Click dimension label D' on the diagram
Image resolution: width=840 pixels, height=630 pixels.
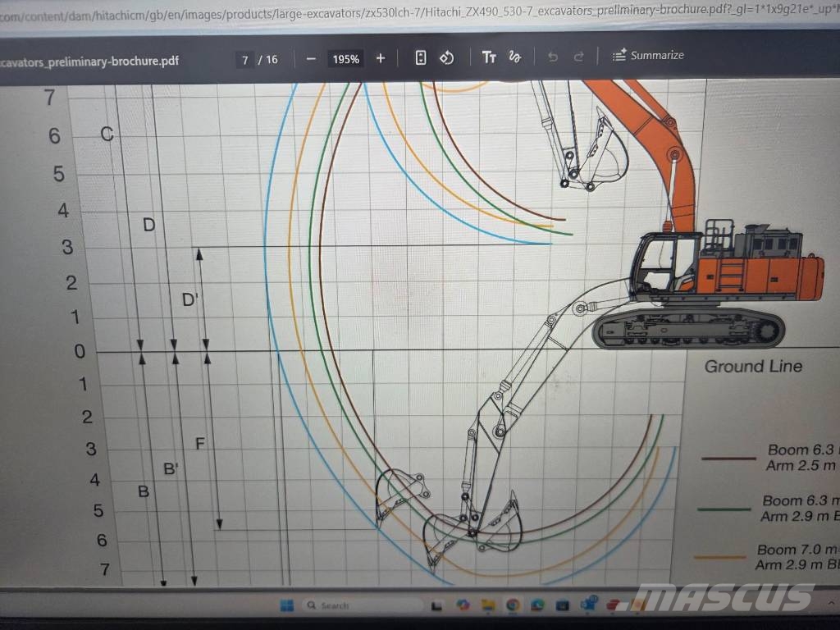click(189, 299)
